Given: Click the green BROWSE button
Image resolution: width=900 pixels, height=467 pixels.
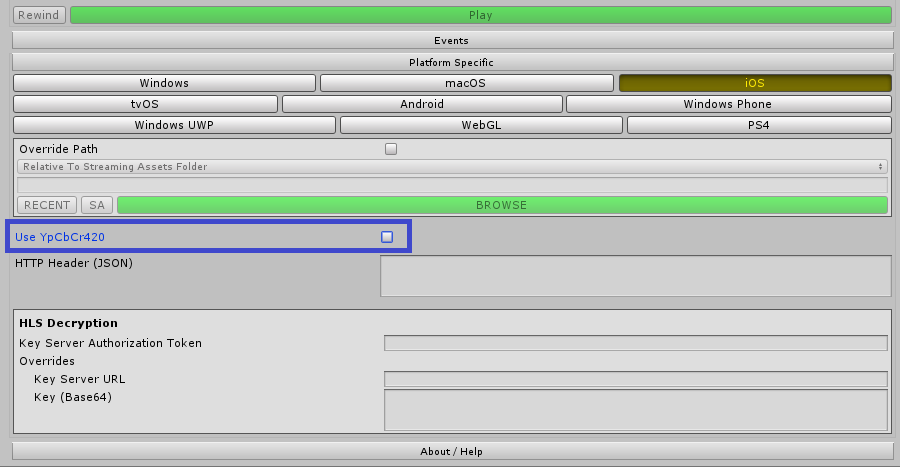Looking at the screenshot, I should point(501,205).
